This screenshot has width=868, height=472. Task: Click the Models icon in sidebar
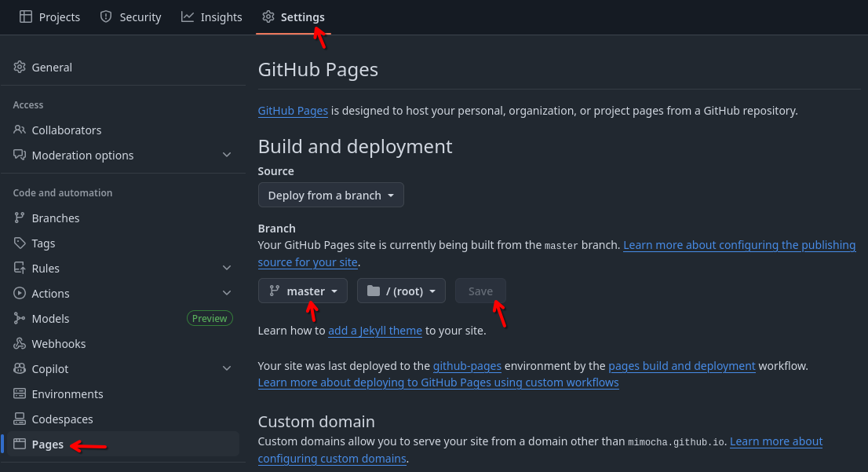click(x=20, y=318)
